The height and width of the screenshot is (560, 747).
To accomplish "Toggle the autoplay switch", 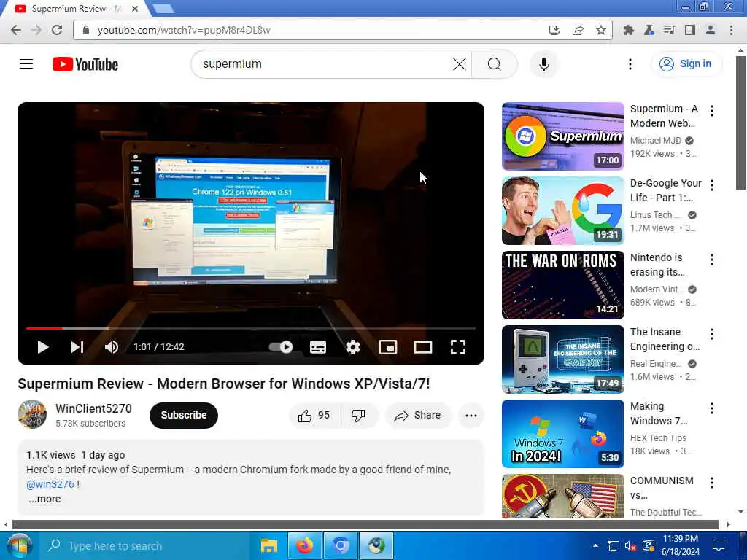I will (281, 347).
